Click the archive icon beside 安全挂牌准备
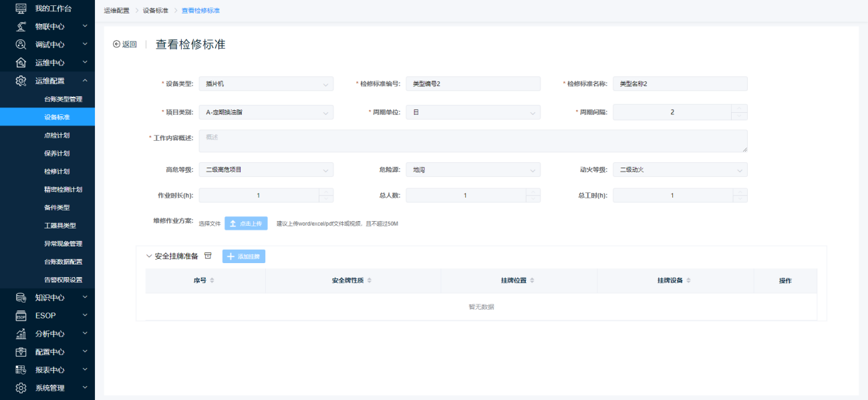 click(208, 256)
